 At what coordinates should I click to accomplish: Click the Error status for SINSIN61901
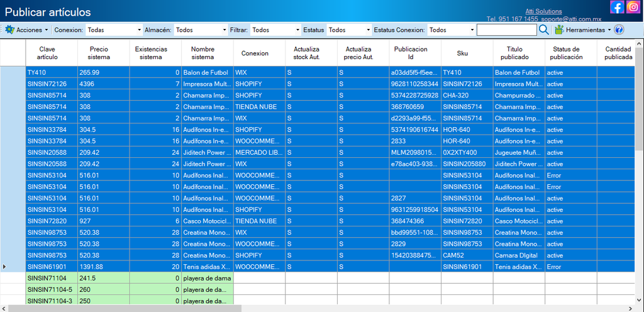[571, 267]
